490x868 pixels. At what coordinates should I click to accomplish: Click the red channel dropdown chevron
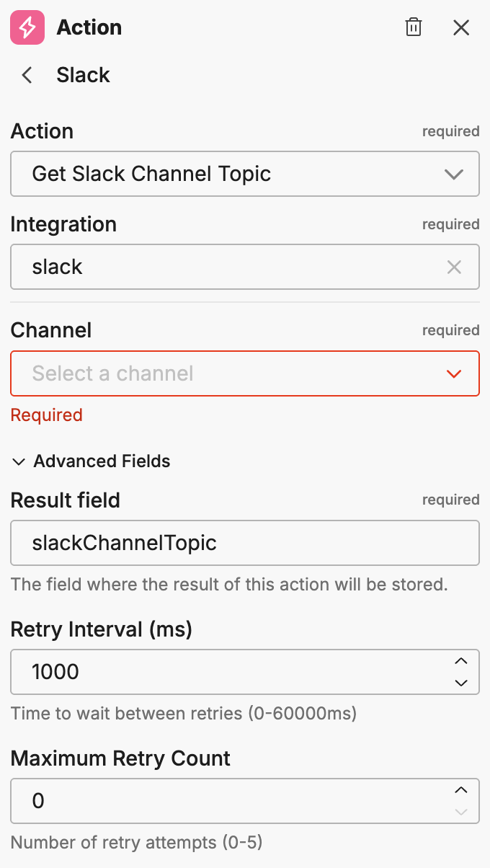click(454, 373)
